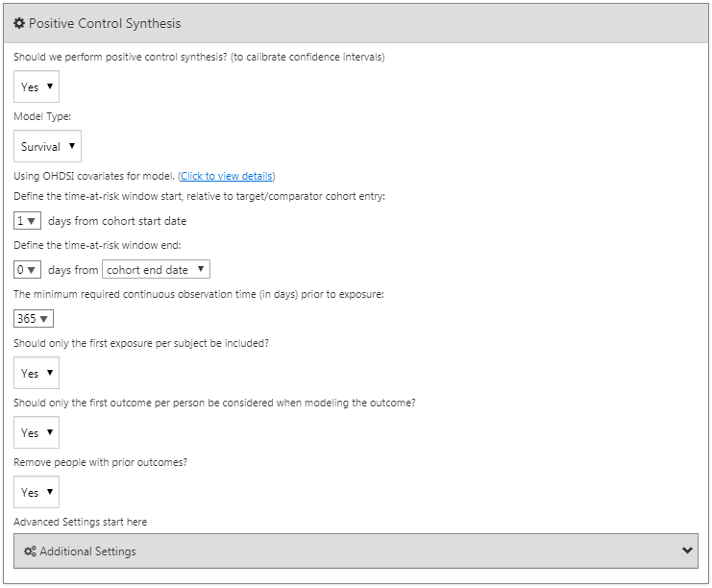Click the Remove people with prior outcomes label

[100, 462]
